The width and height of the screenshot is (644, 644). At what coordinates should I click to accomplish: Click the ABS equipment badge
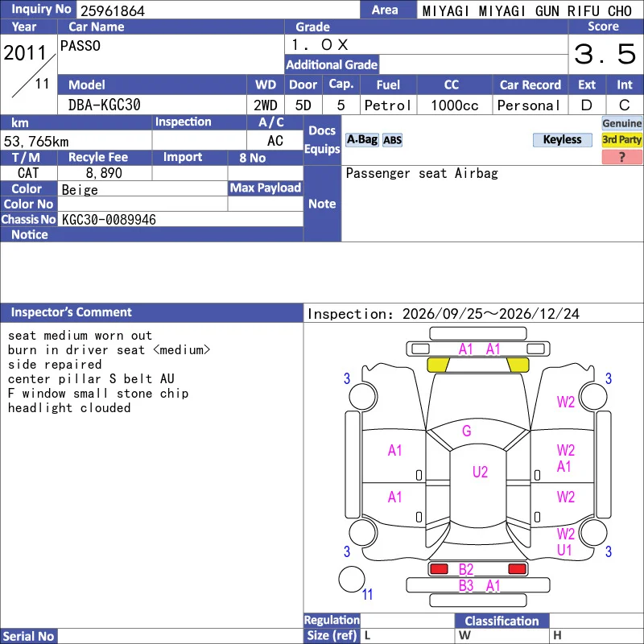click(392, 140)
